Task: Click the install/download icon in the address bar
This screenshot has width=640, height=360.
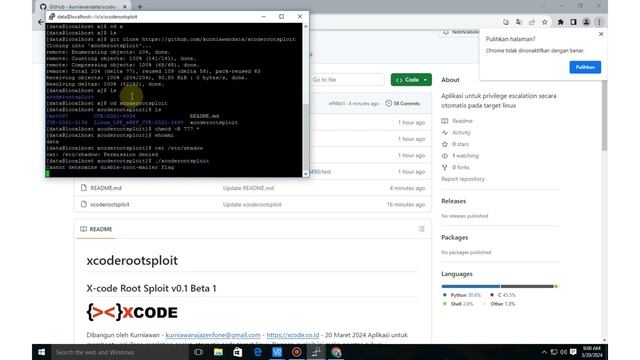Action: [x=506, y=22]
